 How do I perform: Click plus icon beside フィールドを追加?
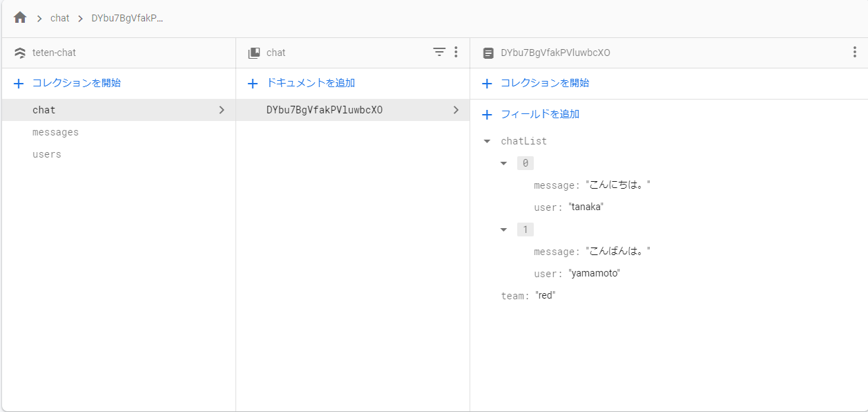click(487, 115)
